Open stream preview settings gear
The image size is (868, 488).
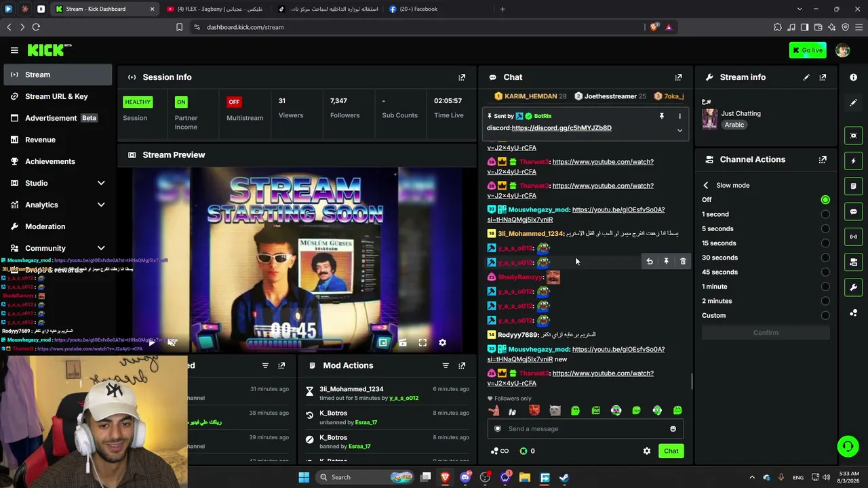tap(442, 343)
